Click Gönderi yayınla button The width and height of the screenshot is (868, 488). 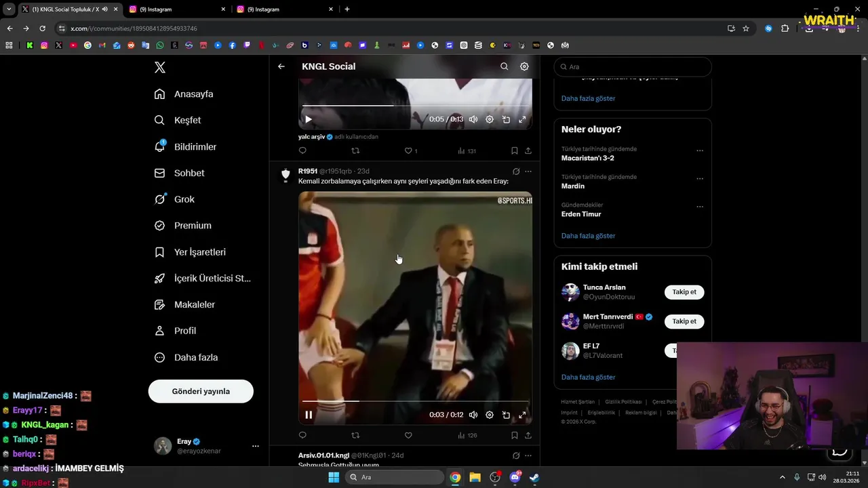(x=201, y=391)
